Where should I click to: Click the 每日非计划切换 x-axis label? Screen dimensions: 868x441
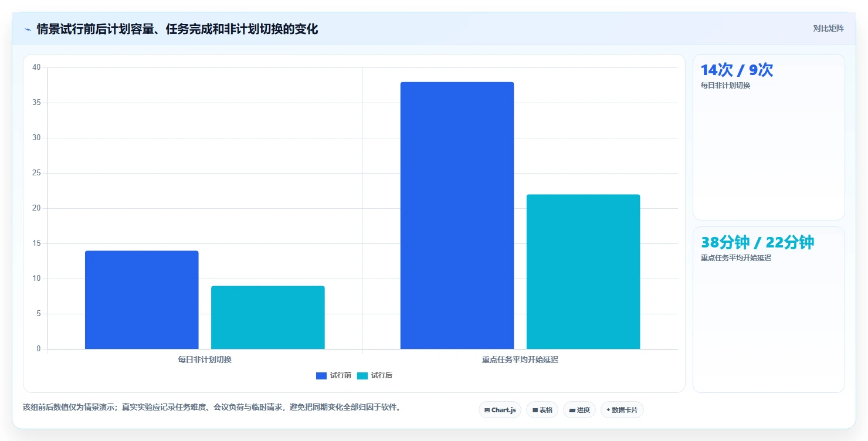coord(205,359)
